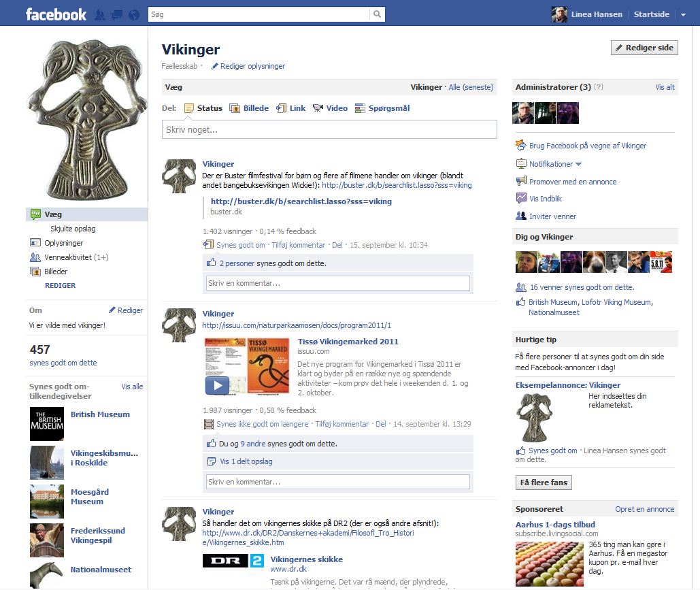Select the Status share icon
The image size is (700, 590).
click(x=189, y=108)
